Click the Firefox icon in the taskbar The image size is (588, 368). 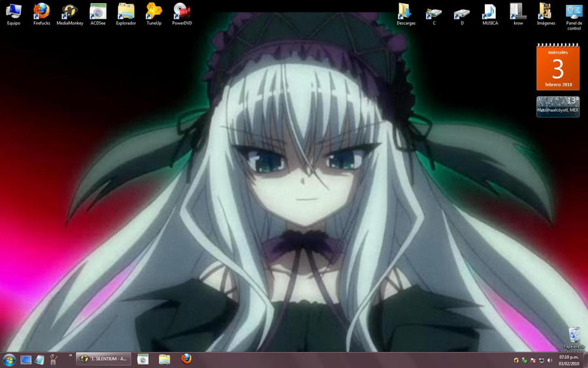[186, 360]
